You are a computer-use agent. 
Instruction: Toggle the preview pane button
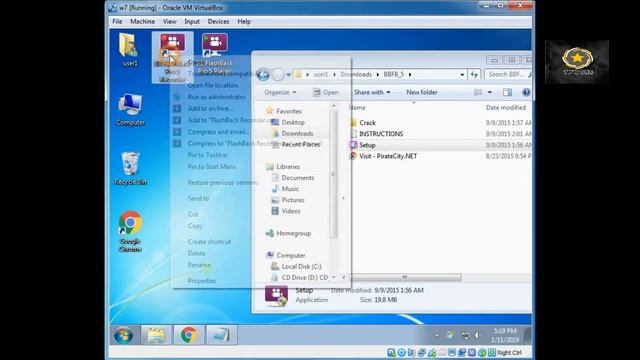[x=507, y=92]
